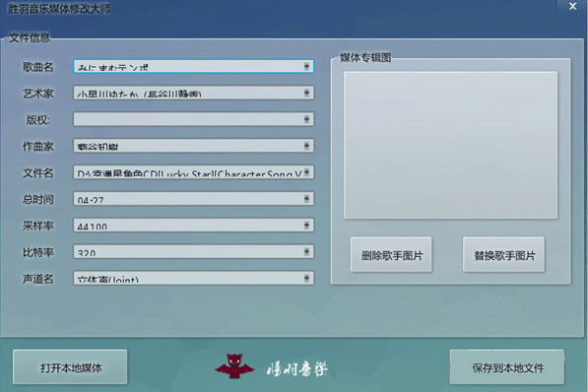Click the stepper arrows on the 歌曲名 field
This screenshot has height=392, width=588.
click(306, 66)
